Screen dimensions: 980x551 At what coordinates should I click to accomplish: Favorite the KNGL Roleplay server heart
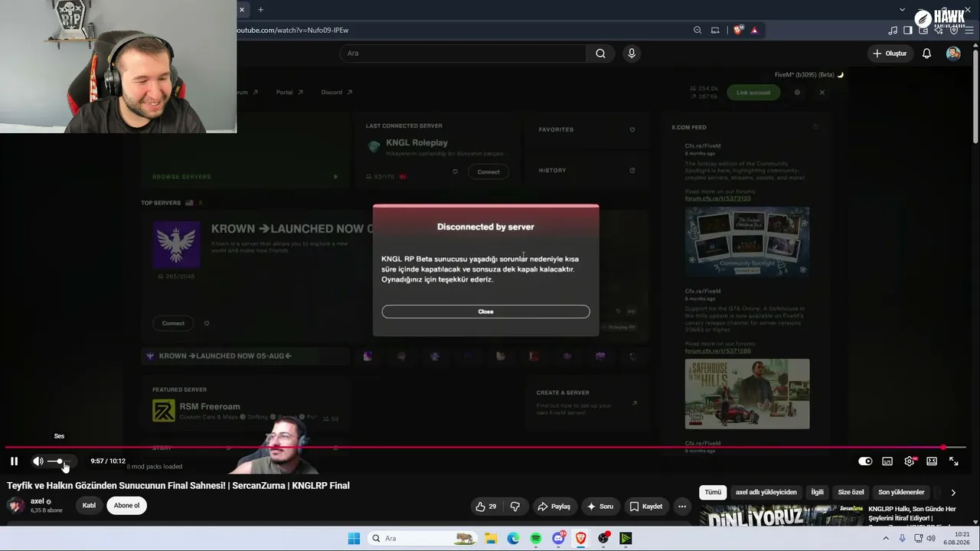(x=455, y=171)
